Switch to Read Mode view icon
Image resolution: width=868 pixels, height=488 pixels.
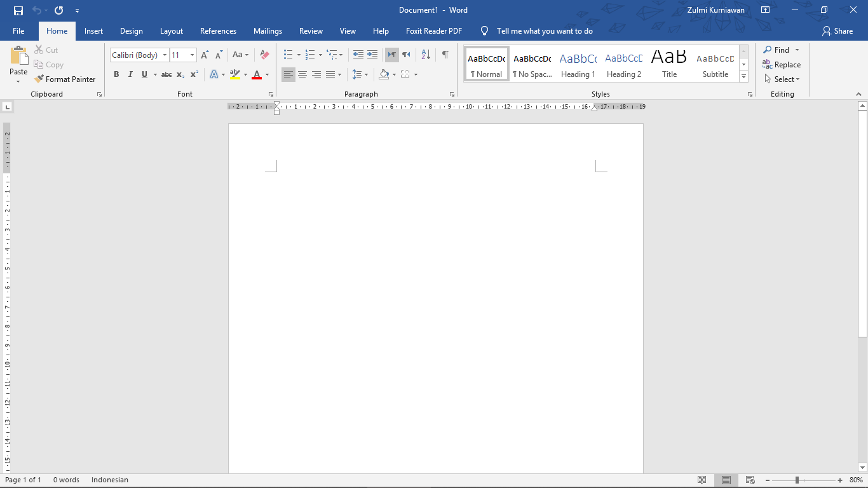pos(702,480)
